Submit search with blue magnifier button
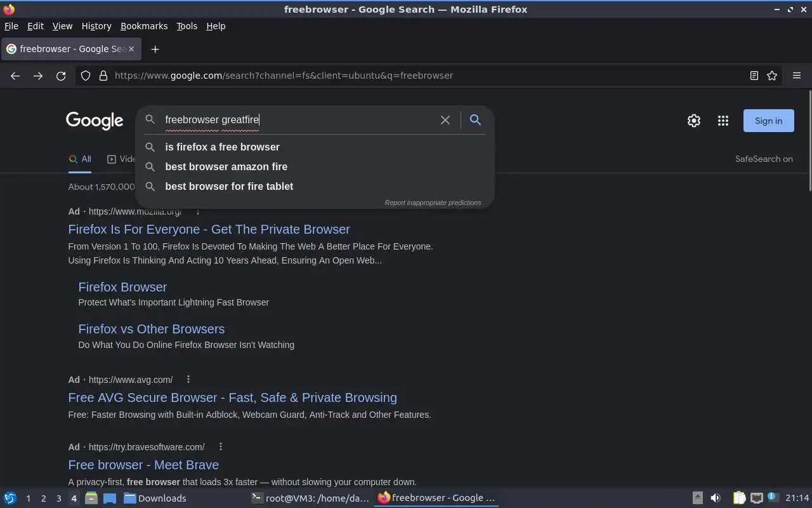 [x=475, y=119]
